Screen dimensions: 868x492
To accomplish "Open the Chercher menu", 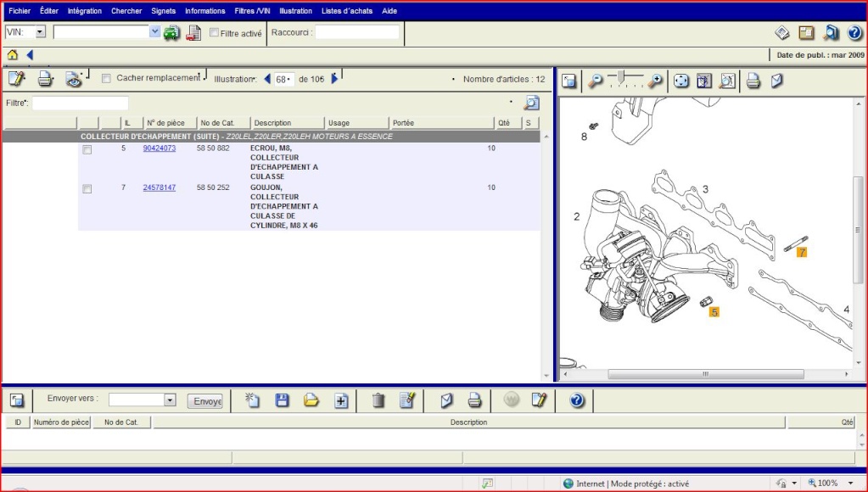I will [x=126, y=10].
